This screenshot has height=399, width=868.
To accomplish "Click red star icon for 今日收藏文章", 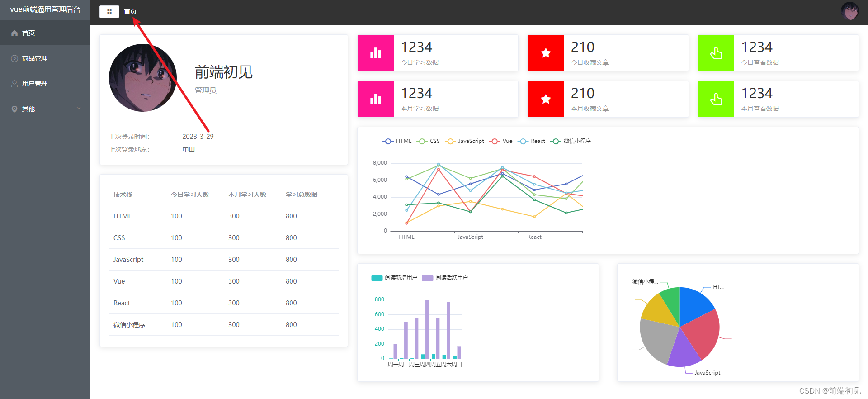I will [x=546, y=53].
